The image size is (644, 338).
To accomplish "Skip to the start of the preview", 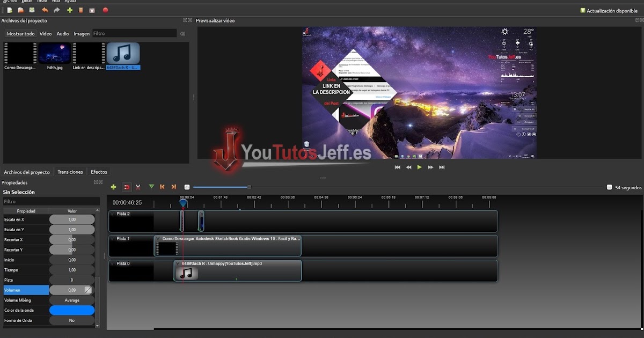I will [397, 167].
